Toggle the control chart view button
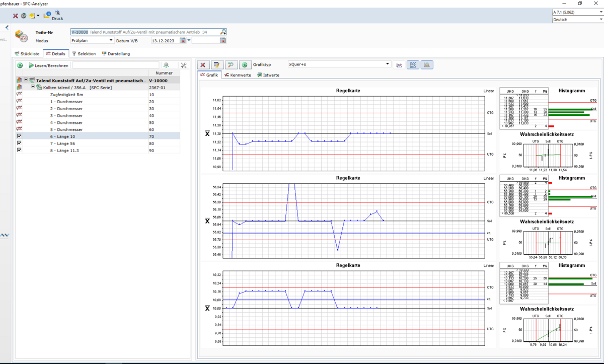Screen dimensions: 604x364 [413, 65]
